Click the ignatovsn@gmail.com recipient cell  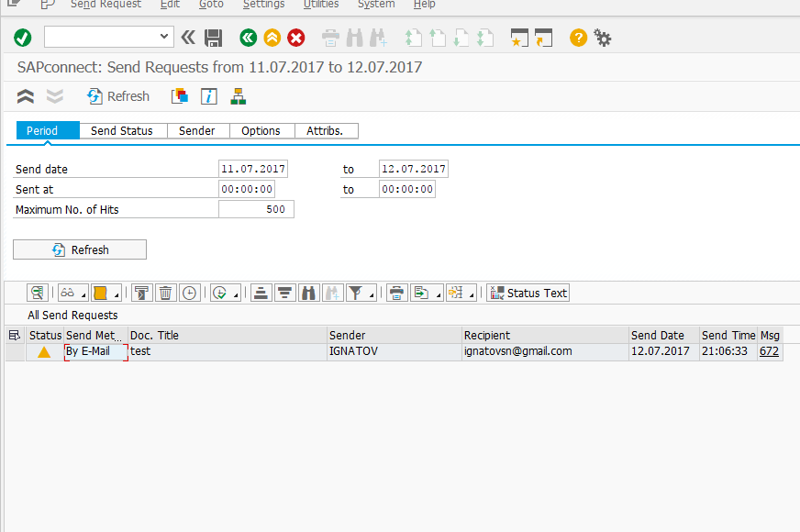click(545, 351)
